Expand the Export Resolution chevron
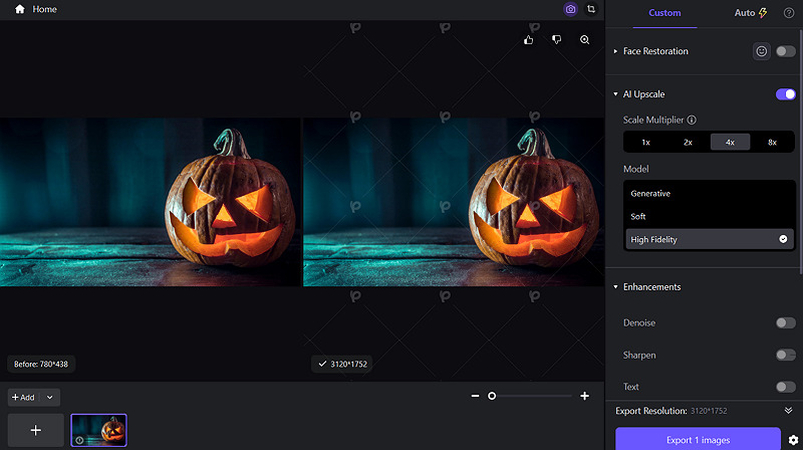The image size is (803, 450). point(788,411)
